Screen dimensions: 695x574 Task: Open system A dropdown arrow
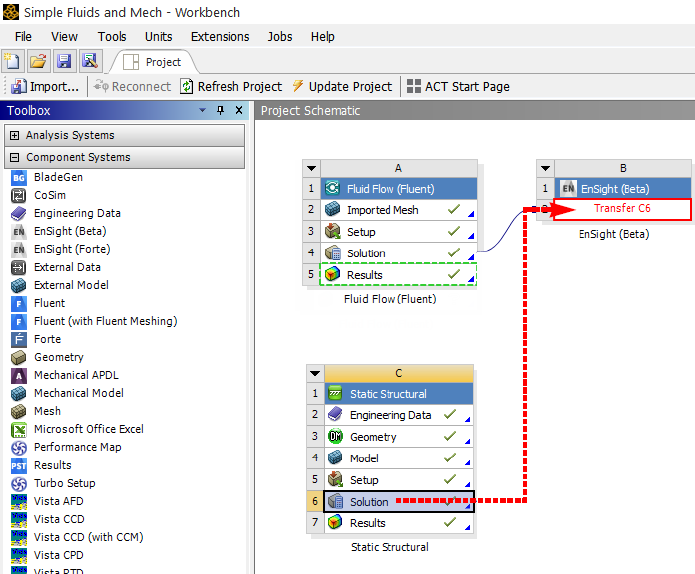point(312,168)
